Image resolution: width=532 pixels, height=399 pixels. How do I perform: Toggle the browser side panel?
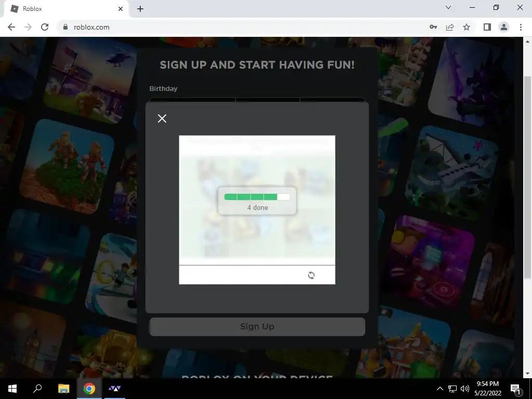[x=487, y=27]
